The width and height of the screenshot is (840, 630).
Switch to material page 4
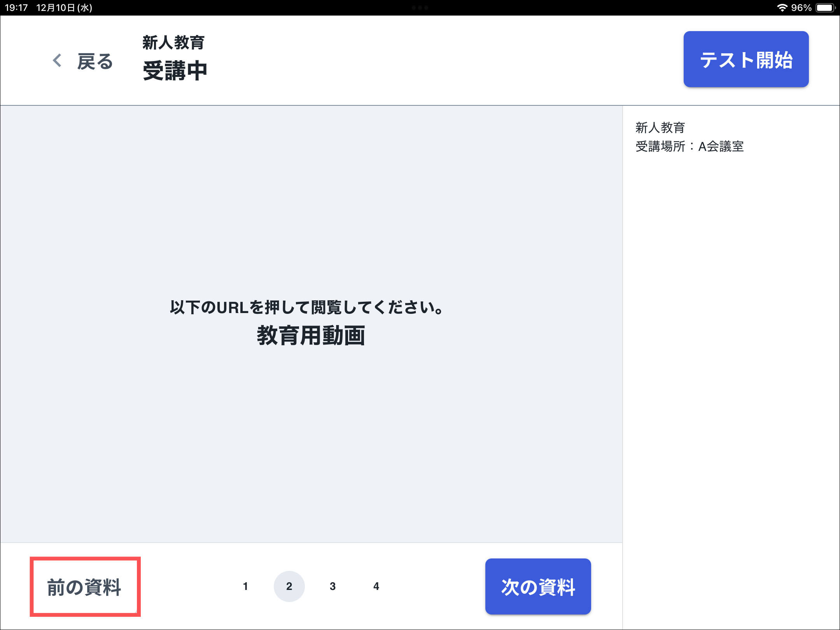(376, 586)
